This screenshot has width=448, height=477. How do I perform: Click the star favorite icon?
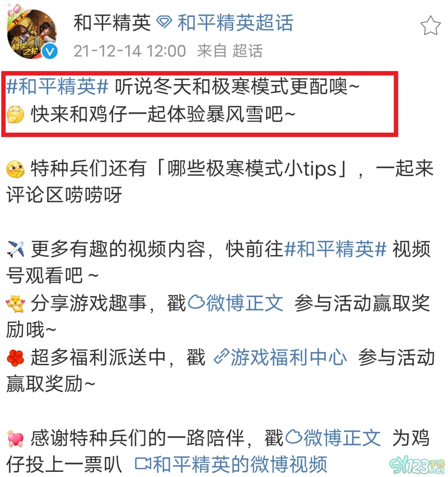[x=431, y=26]
